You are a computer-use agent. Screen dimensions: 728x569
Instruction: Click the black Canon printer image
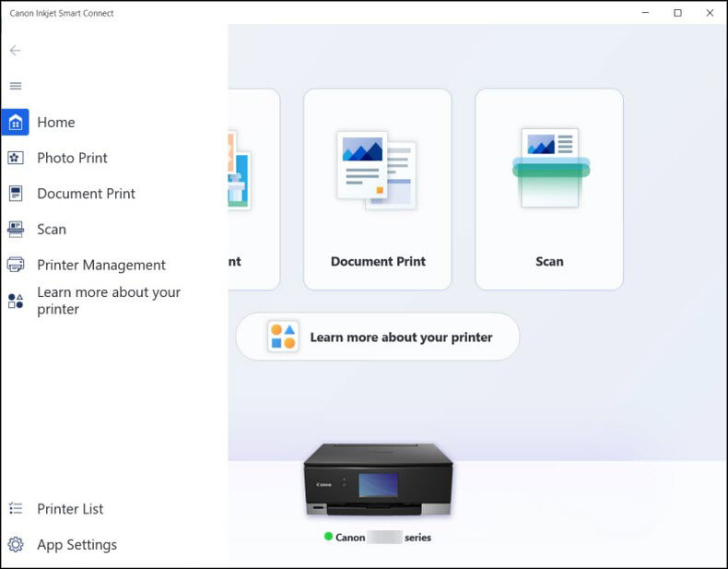(x=378, y=480)
